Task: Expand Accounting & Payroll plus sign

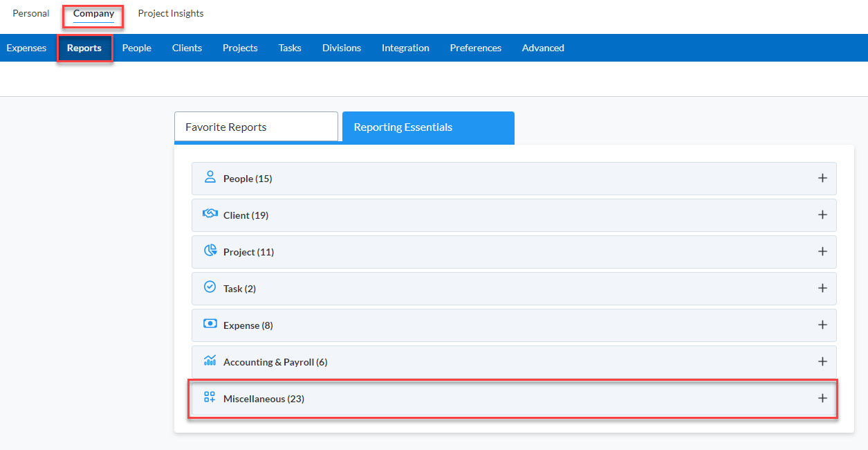Action: coord(822,361)
